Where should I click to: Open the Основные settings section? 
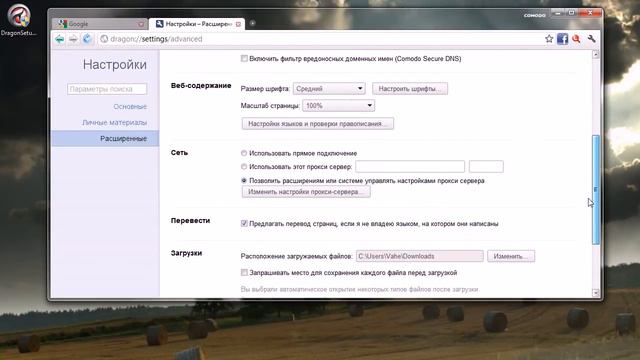[x=130, y=107]
